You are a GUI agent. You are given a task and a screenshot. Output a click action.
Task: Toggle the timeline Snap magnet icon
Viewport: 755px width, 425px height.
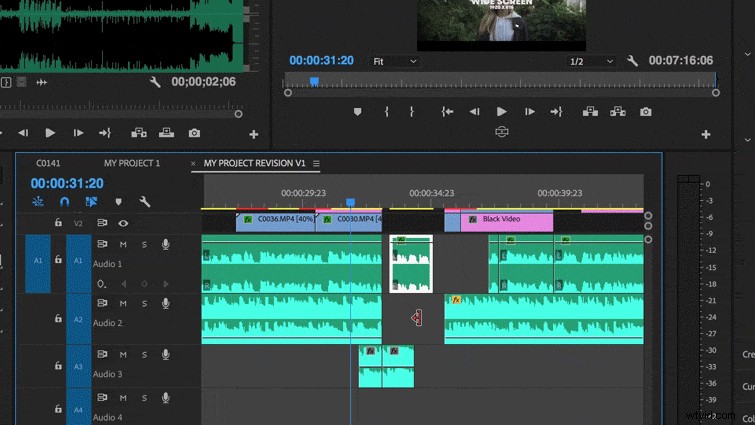click(65, 202)
